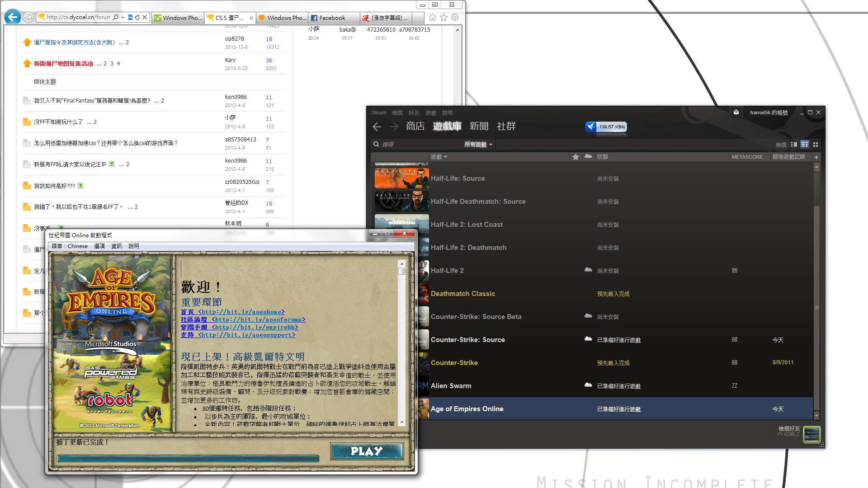
Task: Open the friends list avatar in Steam
Action: click(x=811, y=434)
